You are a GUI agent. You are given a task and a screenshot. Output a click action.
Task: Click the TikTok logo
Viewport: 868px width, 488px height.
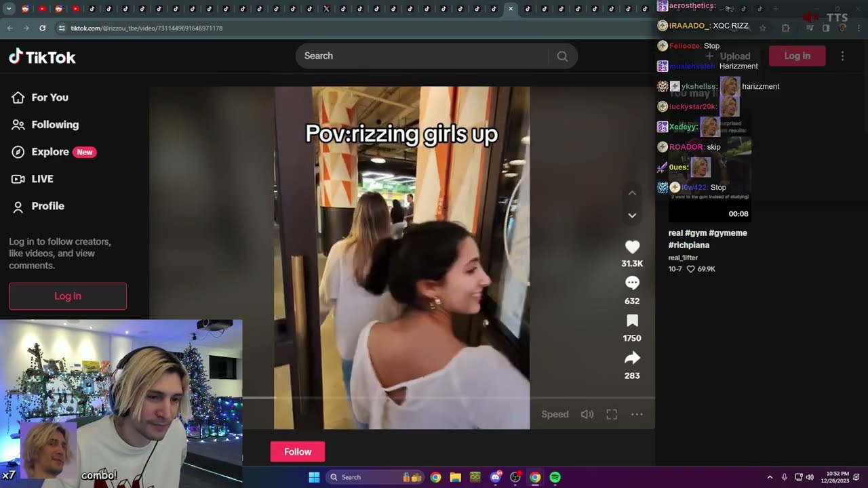pos(42,57)
